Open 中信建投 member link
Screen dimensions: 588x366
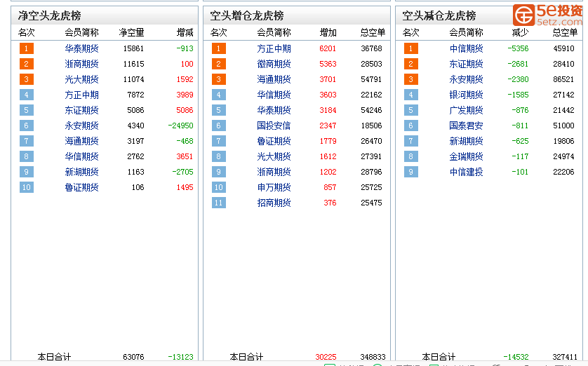coord(466,172)
